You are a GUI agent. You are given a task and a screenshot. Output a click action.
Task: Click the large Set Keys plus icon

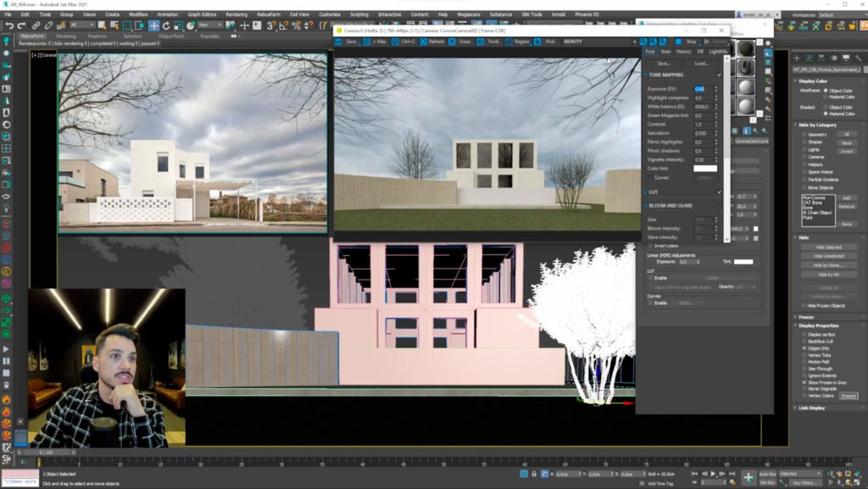click(748, 478)
